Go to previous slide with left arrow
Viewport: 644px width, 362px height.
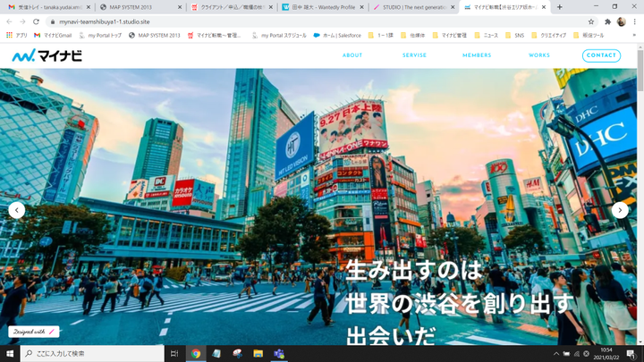(x=16, y=210)
